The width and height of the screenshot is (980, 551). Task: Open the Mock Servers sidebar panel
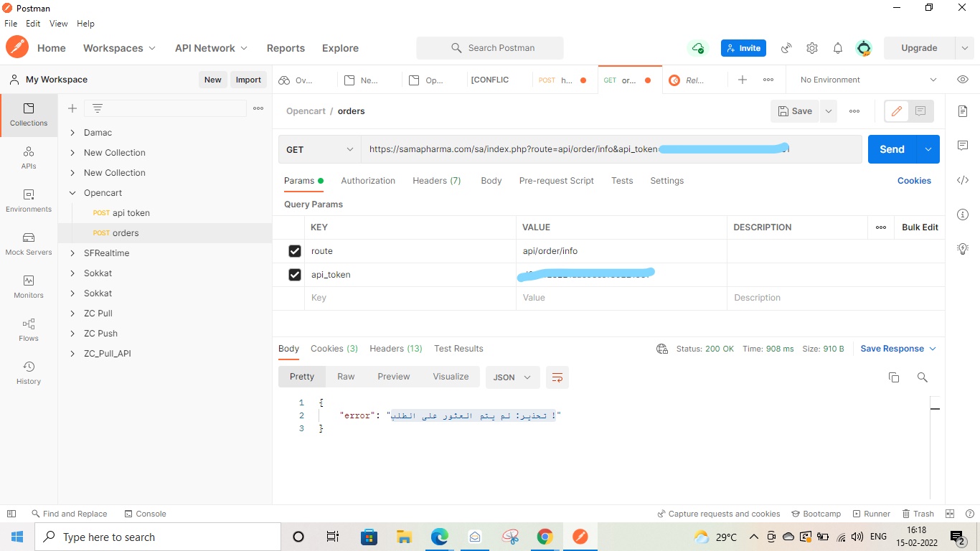click(x=29, y=244)
